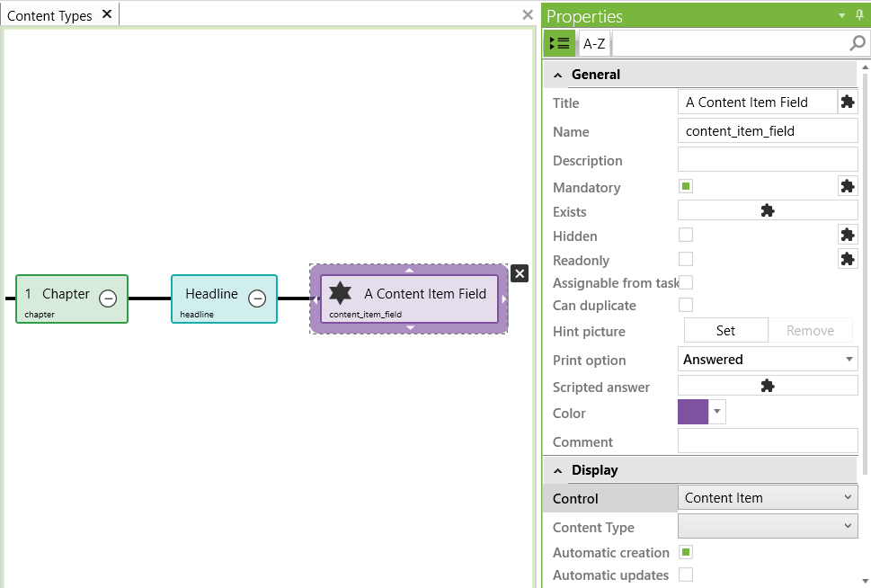The height and width of the screenshot is (588, 871).
Task: Collapse the Chapter node minus circle
Action: pos(108,298)
